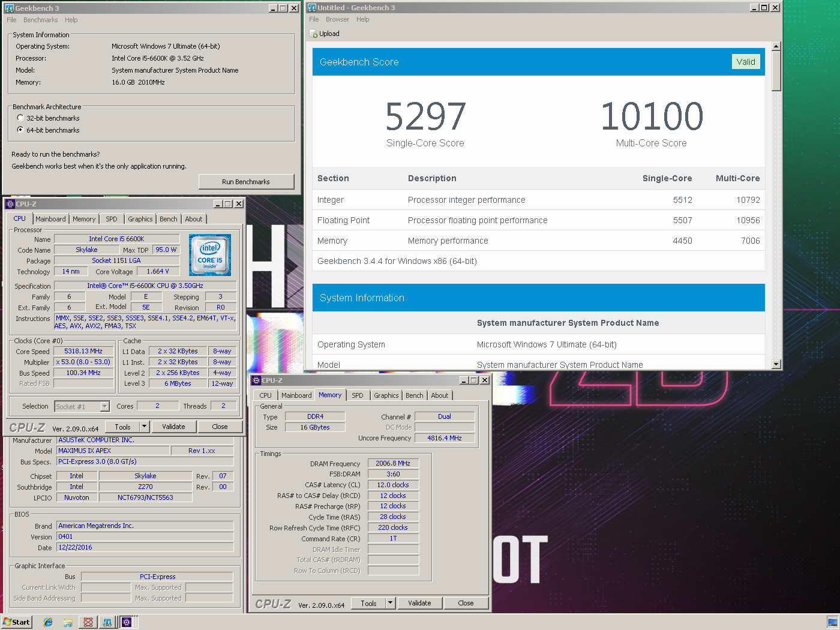Screen dimensions: 840x630
Task: Click the Valid badge on Geekbench Score
Action: (x=746, y=62)
